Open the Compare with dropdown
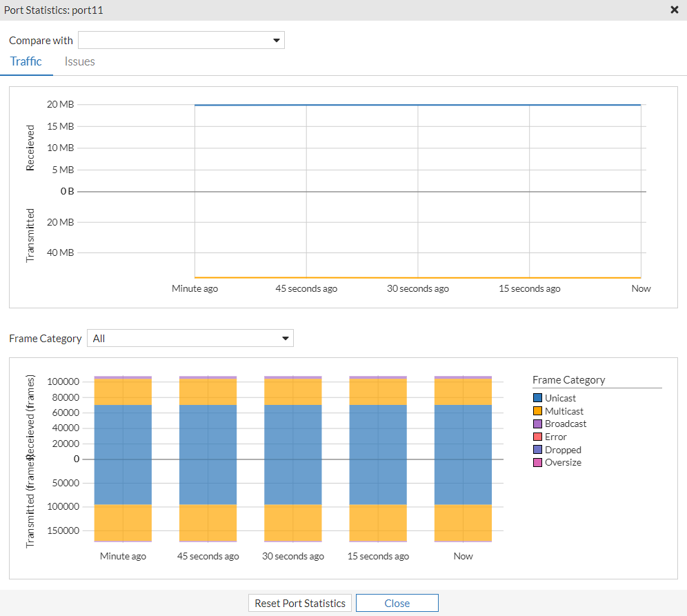Image resolution: width=687 pixels, height=616 pixels. pos(181,40)
